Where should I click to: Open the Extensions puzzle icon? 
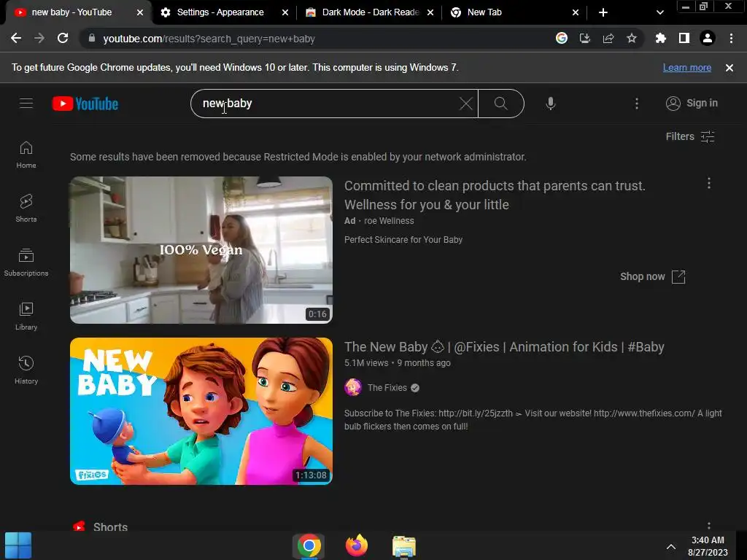pyautogui.click(x=661, y=39)
